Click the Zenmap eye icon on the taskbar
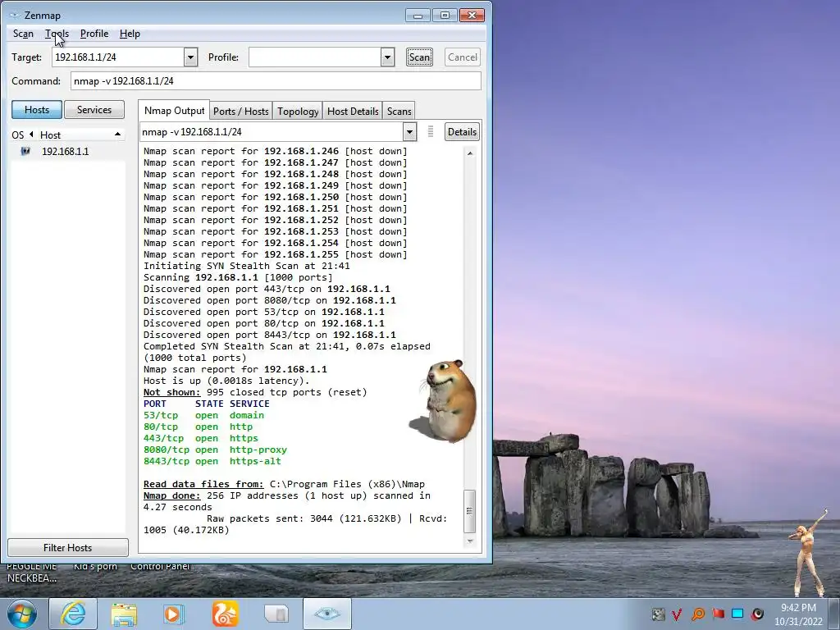Screen dimensions: 840x630 [x=327, y=614]
